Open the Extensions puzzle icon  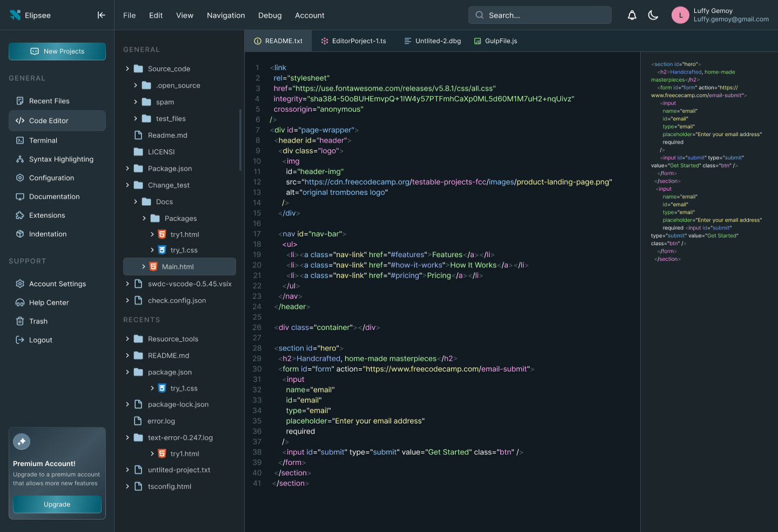click(x=20, y=216)
